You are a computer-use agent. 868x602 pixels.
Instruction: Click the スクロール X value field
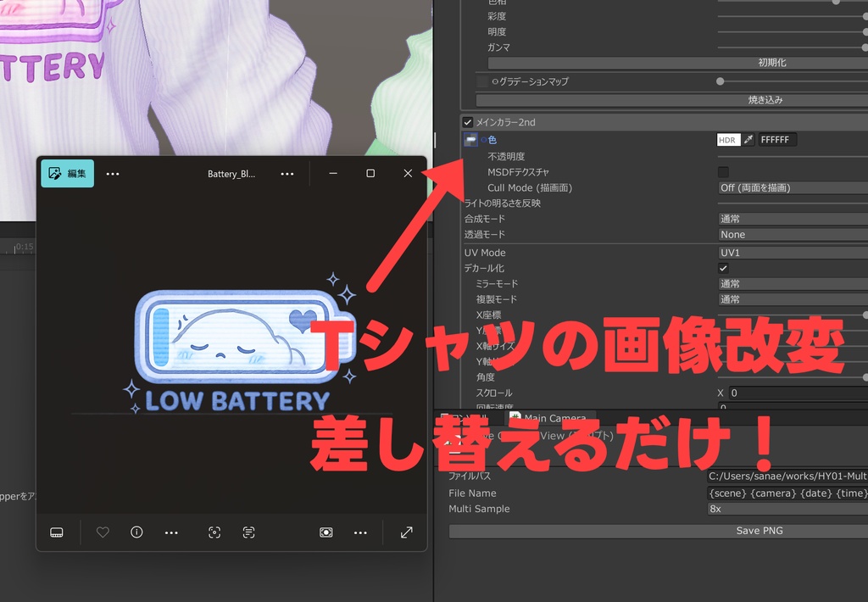tap(798, 393)
